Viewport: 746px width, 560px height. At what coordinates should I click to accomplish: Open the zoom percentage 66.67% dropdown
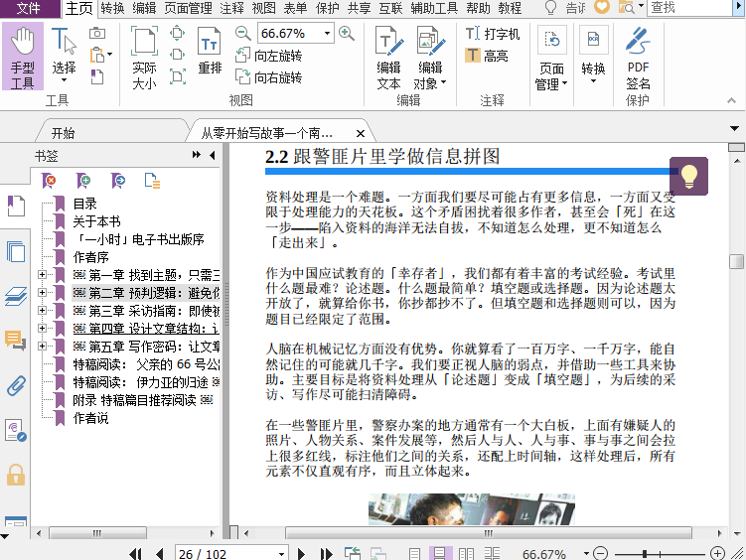[x=327, y=34]
